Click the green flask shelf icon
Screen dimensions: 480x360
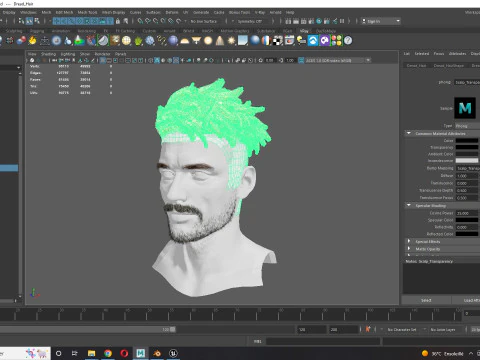coord(79,41)
